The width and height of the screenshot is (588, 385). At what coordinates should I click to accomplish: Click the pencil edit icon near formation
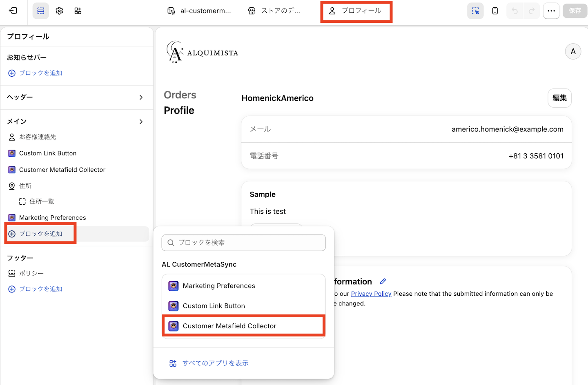pyautogui.click(x=383, y=281)
